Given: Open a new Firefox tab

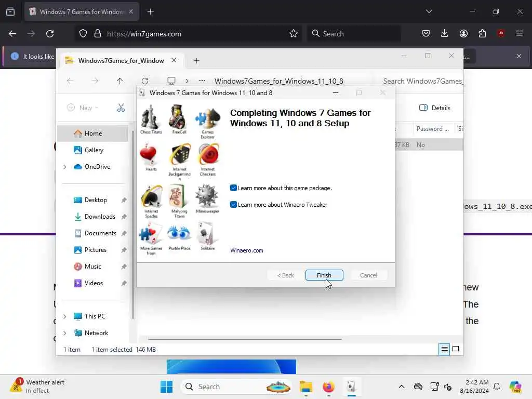Looking at the screenshot, I should pyautogui.click(x=150, y=12).
